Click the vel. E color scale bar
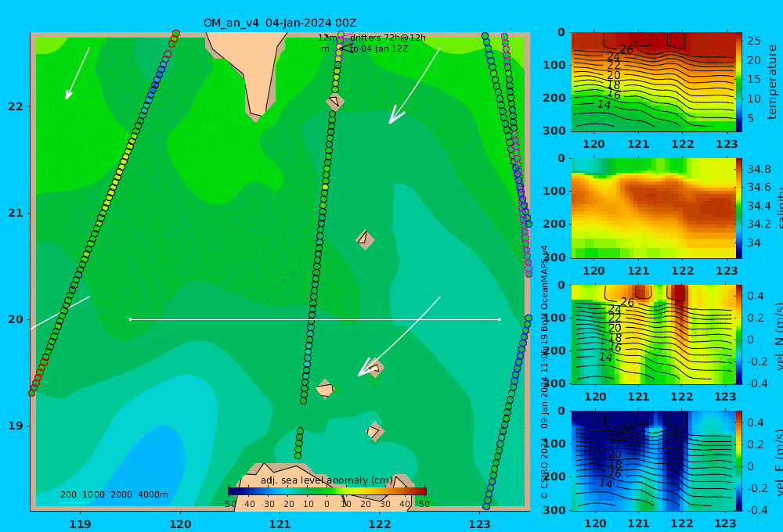 (738, 461)
